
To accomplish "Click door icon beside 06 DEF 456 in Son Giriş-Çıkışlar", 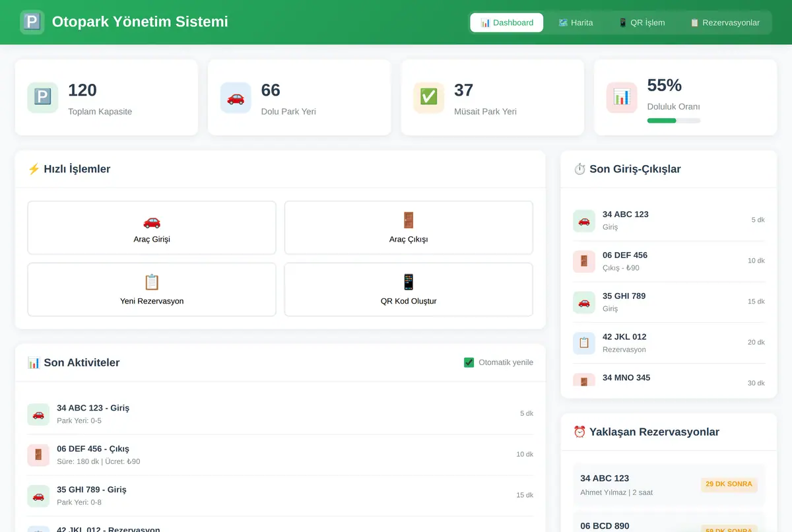I will coord(584,261).
